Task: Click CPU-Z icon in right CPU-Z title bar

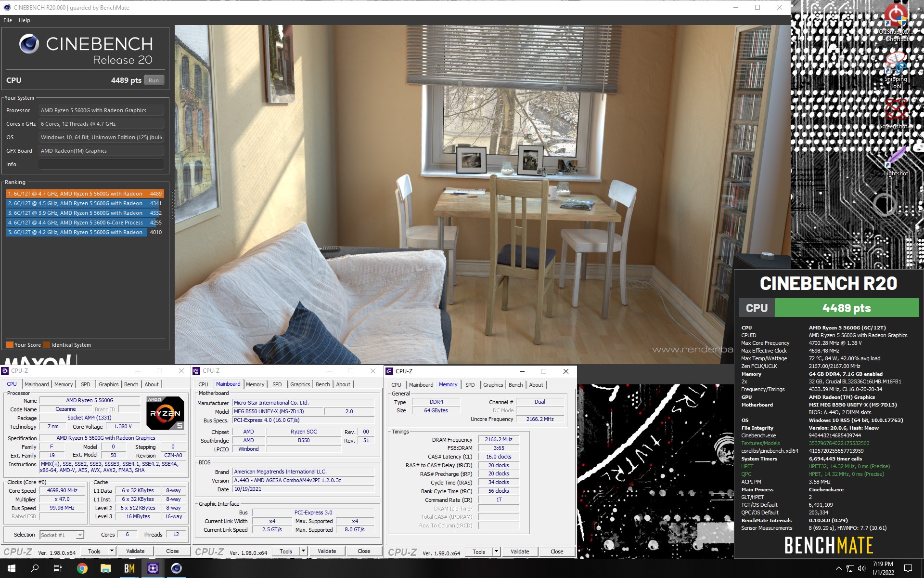Action: pyautogui.click(x=389, y=371)
